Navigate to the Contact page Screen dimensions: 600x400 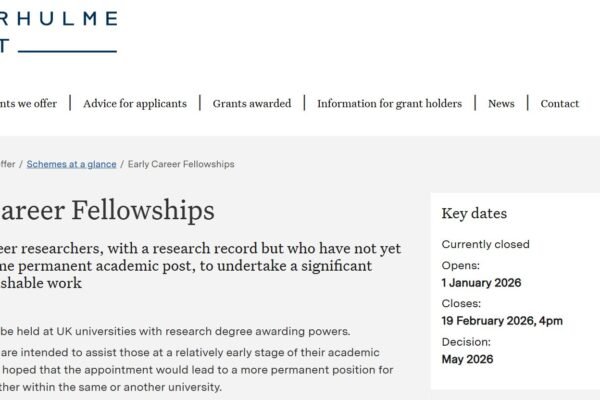click(559, 104)
